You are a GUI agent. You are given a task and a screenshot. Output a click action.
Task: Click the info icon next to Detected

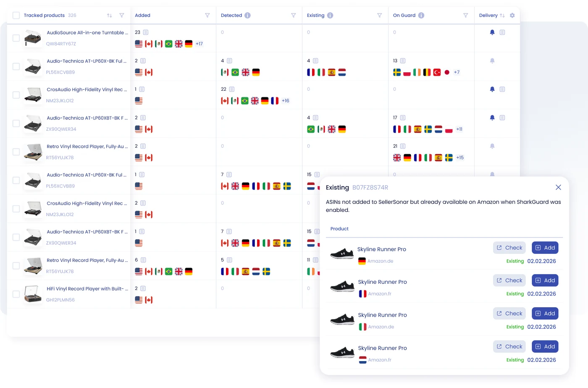[x=247, y=15]
